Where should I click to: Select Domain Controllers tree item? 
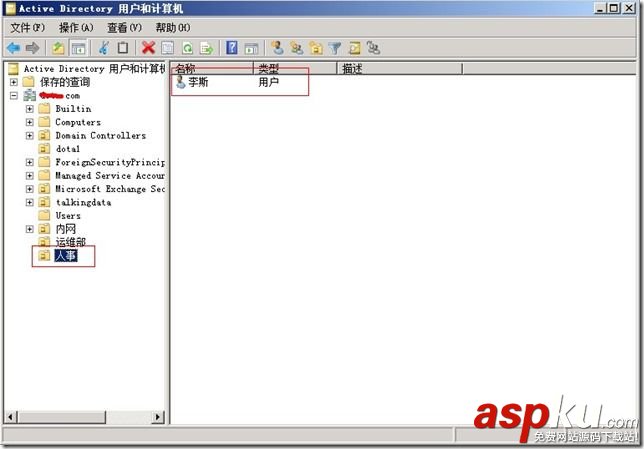click(101, 136)
